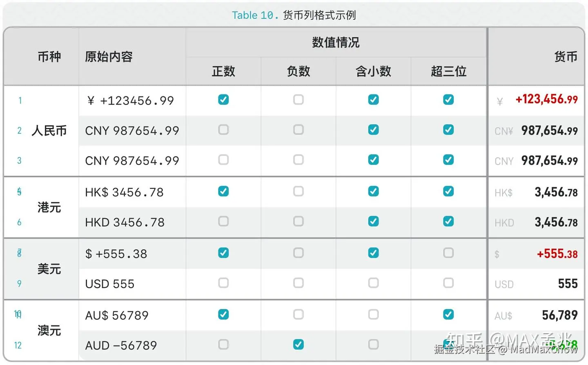Click the 原始内容 column header
Screen dimensions: 588x365
pos(109,56)
